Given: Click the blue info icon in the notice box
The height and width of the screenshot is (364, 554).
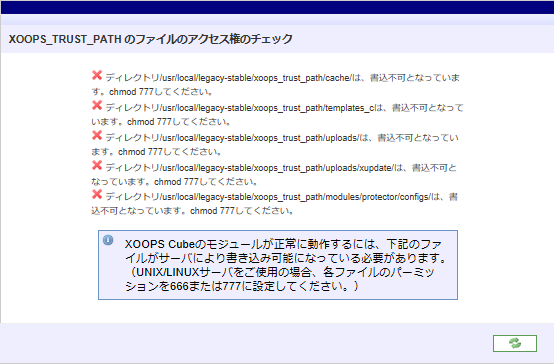Looking at the screenshot, I should [x=108, y=240].
